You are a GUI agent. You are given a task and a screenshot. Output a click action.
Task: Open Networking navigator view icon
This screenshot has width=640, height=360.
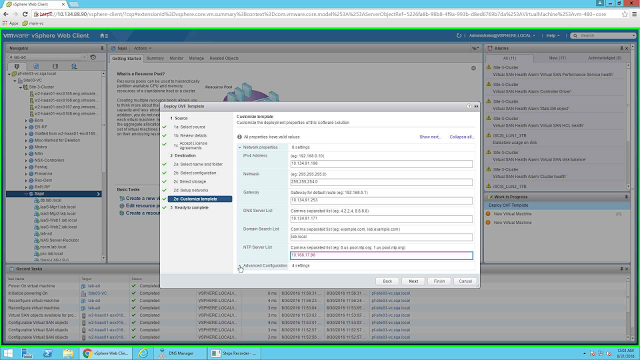74,66
